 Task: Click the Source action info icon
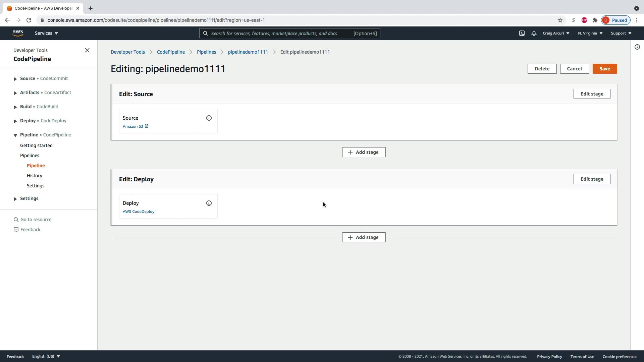click(x=209, y=118)
